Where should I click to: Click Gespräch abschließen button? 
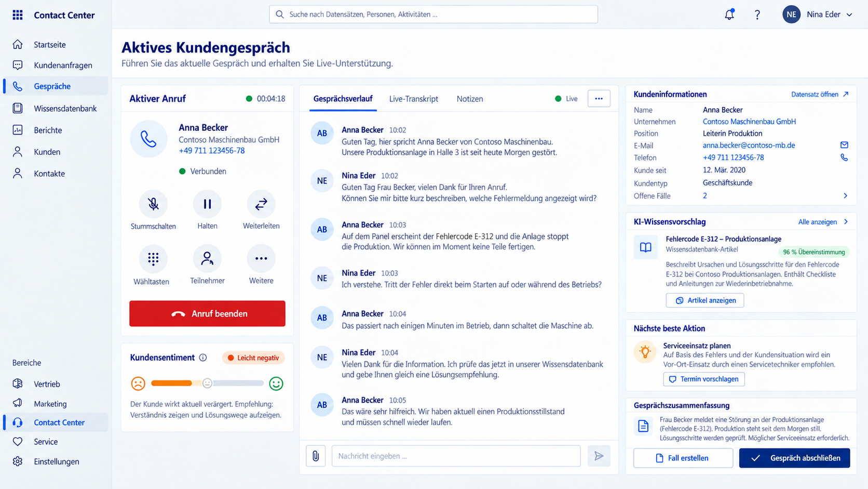795,458
